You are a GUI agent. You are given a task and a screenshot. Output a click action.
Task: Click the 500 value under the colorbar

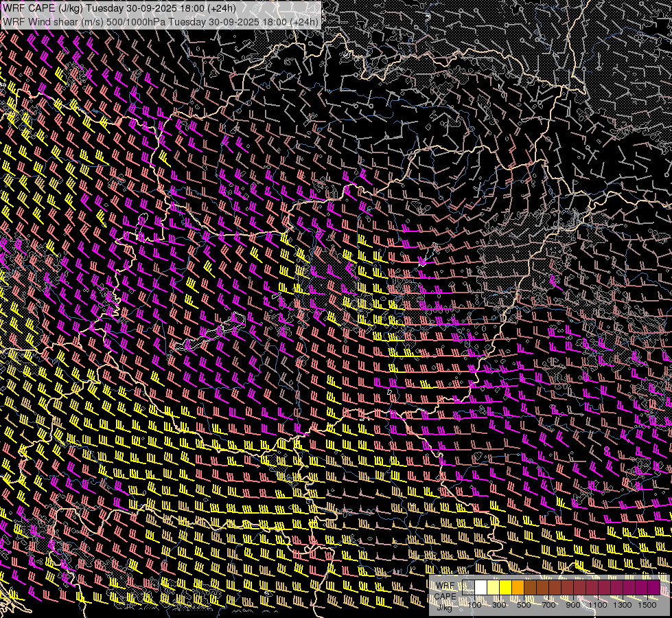524,605
